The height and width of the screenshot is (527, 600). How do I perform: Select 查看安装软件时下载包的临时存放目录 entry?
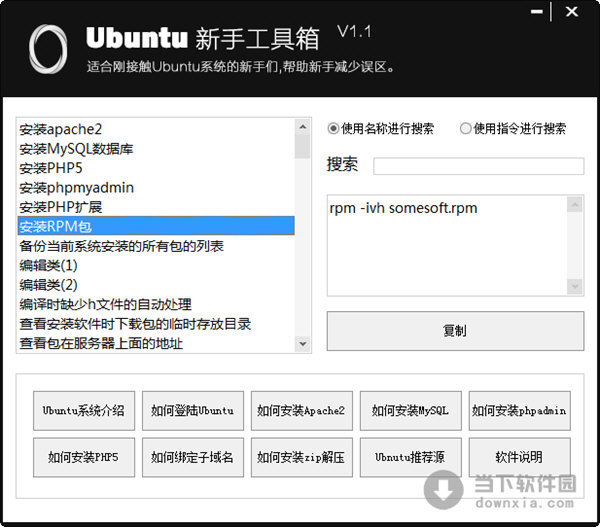coord(156,324)
